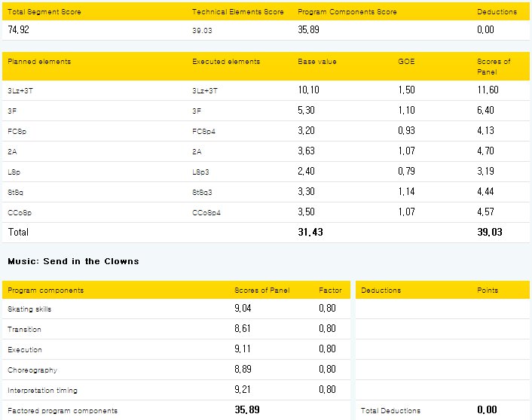Image resolution: width=532 pixels, height=420 pixels.
Task: Click the Planned elements column header
Action: point(39,62)
